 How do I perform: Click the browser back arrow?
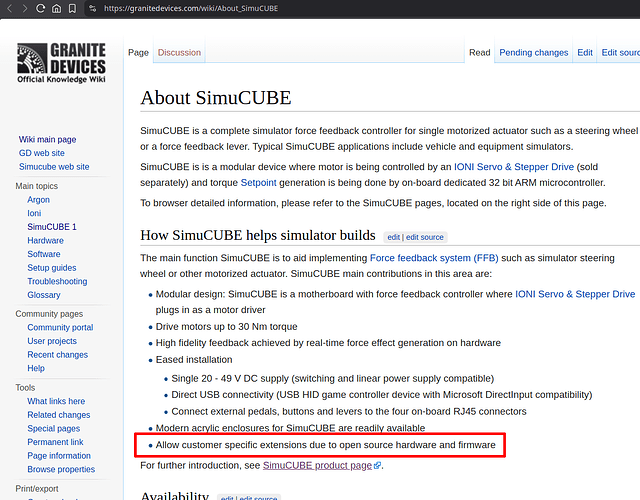10,8
